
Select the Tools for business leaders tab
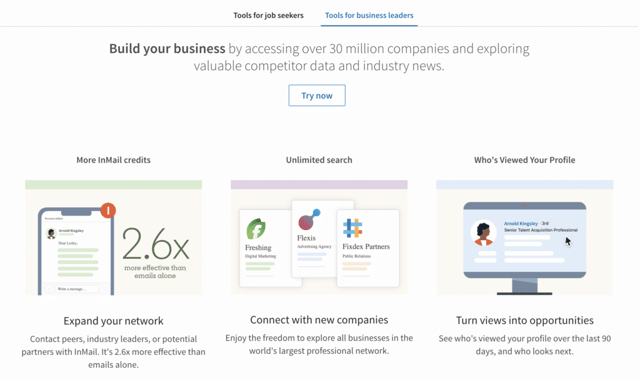pyautogui.click(x=369, y=16)
